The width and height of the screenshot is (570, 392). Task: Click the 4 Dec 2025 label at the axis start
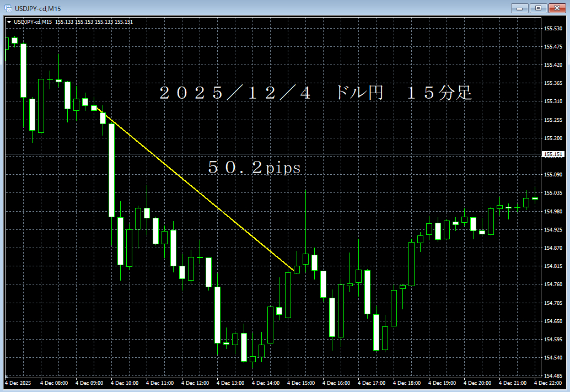pos(18,383)
